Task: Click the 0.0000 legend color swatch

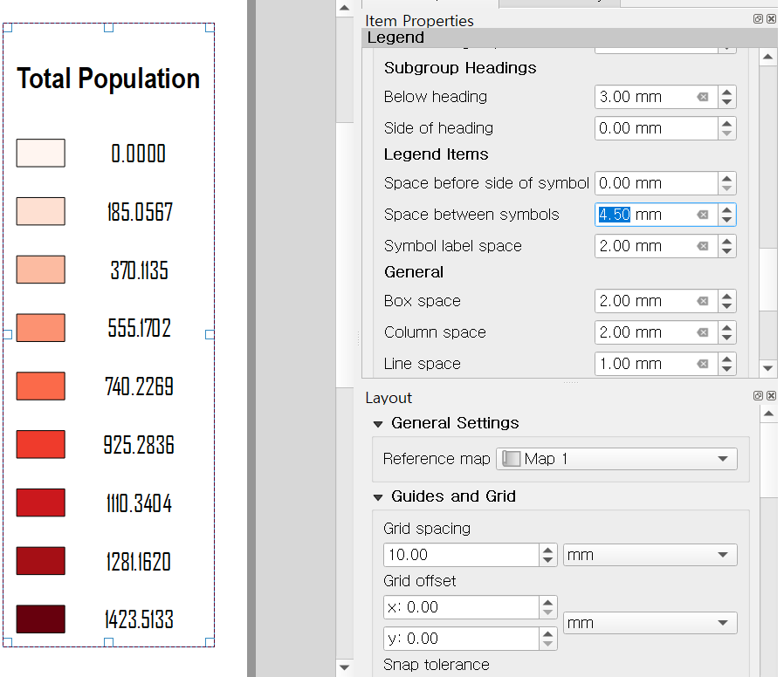Action: click(x=40, y=153)
